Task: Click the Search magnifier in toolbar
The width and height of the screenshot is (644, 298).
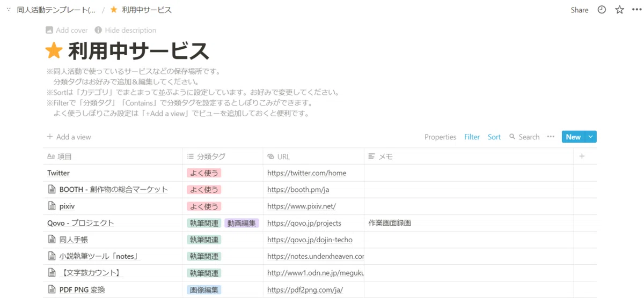Action: click(x=513, y=137)
